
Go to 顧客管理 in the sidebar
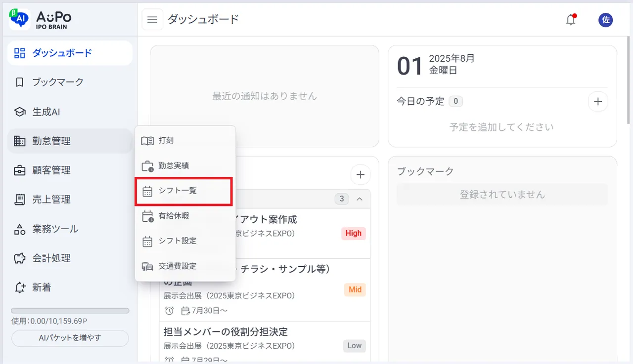[x=70, y=170]
